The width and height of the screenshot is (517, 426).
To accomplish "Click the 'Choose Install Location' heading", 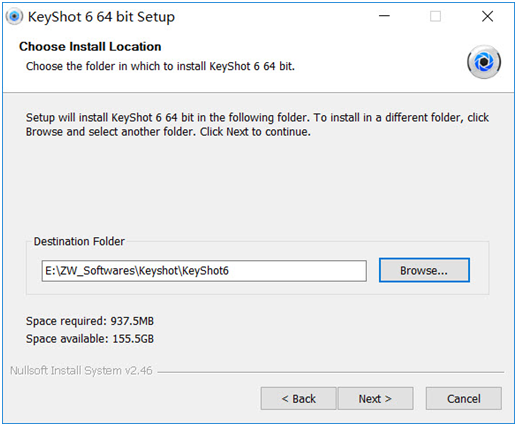I will pyautogui.click(x=90, y=47).
